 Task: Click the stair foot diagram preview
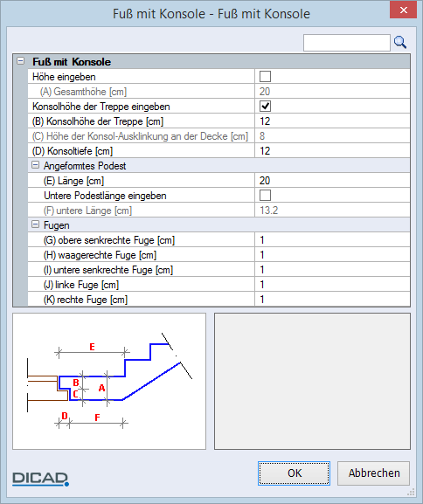pos(109,381)
